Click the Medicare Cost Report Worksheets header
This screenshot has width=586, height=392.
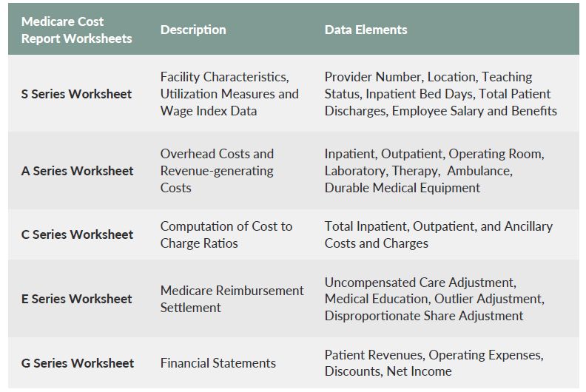point(77,30)
